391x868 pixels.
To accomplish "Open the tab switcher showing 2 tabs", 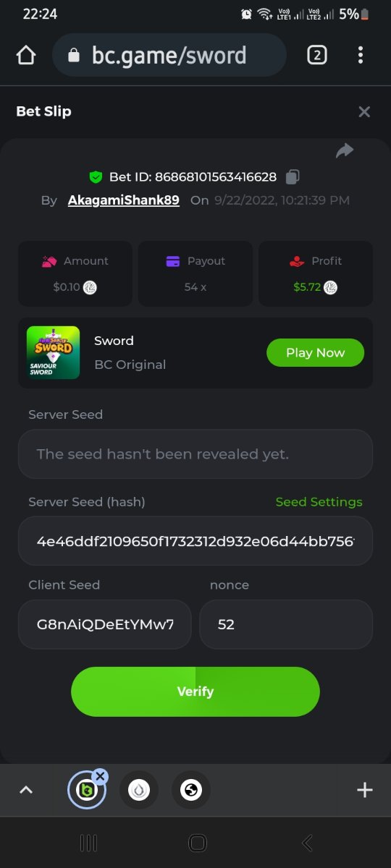I will pos(317,55).
